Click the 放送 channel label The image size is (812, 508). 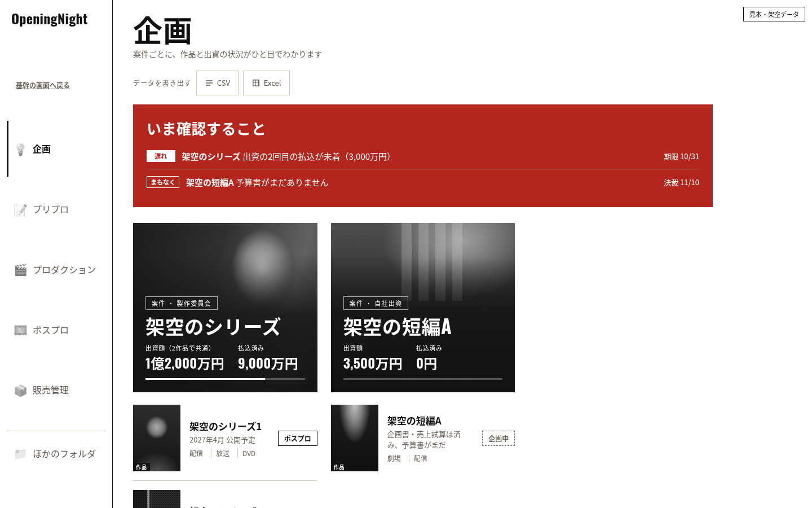(223, 454)
